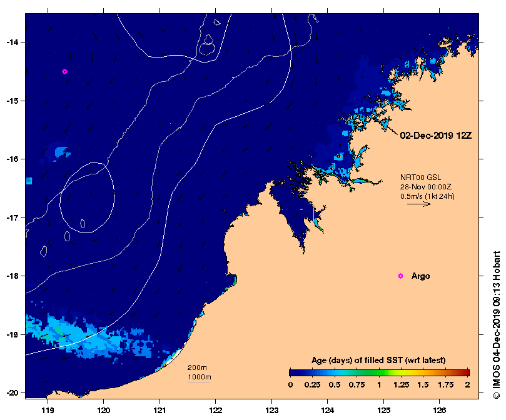
Task: Click the velocity scale arrow in legend
Action: [x=419, y=204]
